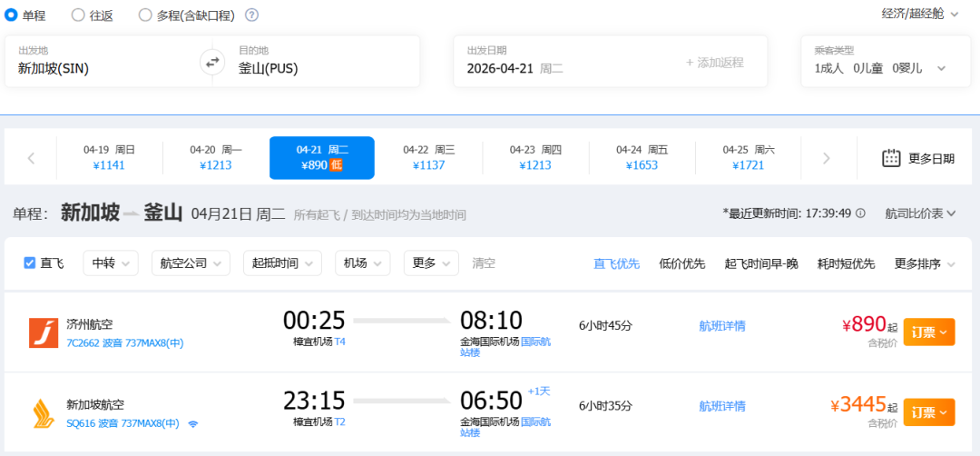Uncheck the 直飞 direct flight checkbox
Image resolution: width=980 pixels, height=456 pixels.
coord(30,263)
